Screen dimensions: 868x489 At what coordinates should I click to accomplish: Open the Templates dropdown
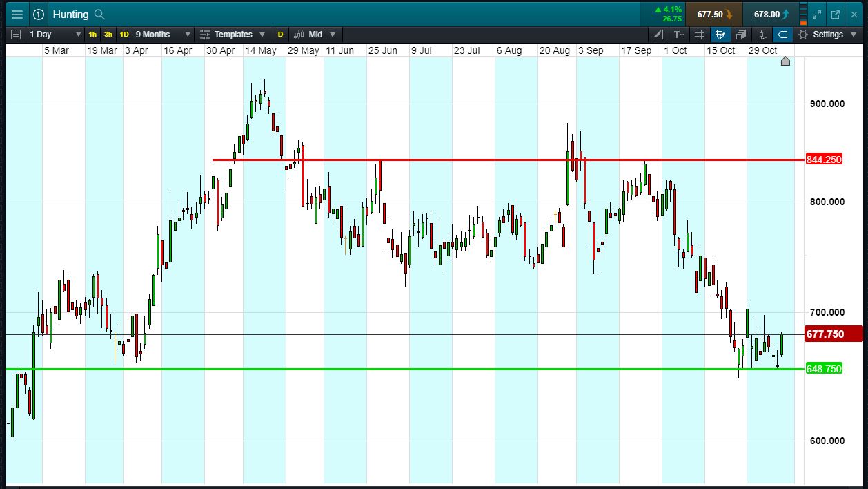233,34
